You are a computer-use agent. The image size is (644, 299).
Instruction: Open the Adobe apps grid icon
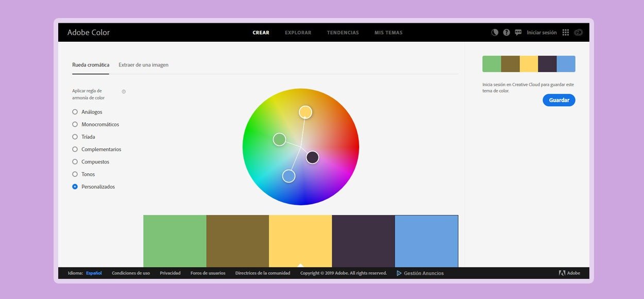pyautogui.click(x=566, y=32)
